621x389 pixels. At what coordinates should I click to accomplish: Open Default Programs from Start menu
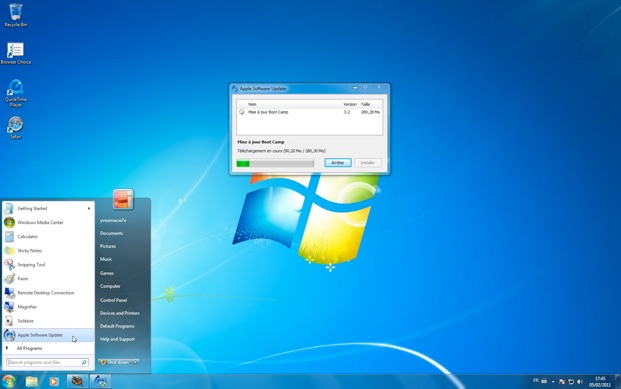pos(117,326)
